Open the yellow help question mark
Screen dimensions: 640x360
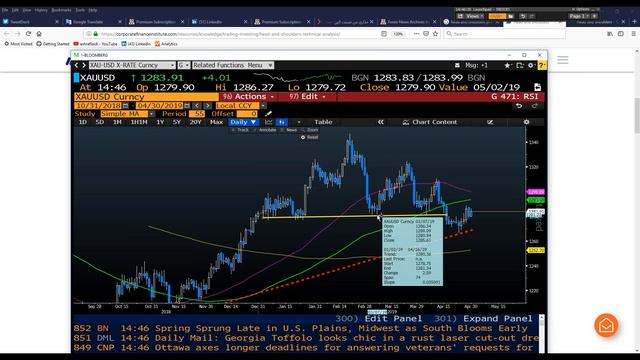(542, 65)
